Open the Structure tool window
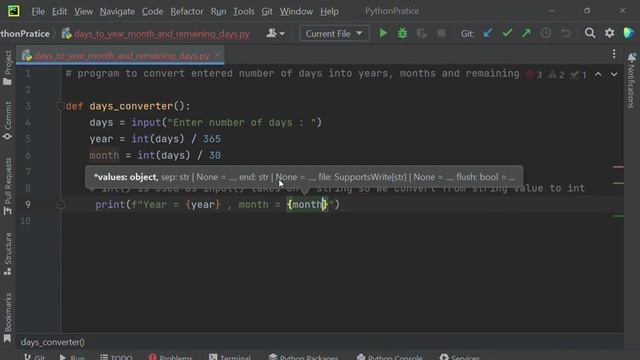This screenshot has width=640, height=360. coord(8,254)
